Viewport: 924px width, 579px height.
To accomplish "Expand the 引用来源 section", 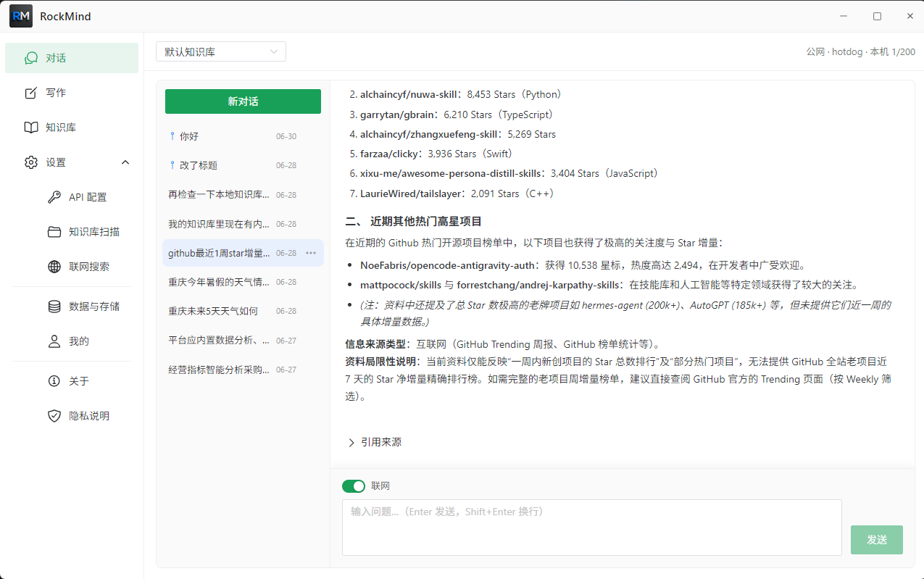I will click(374, 442).
